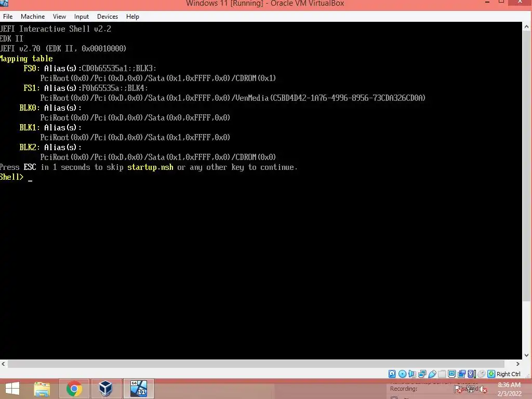The image size is (532, 399).
Task: Click the 'BLK2:' mapping entry
Action: tap(30, 147)
